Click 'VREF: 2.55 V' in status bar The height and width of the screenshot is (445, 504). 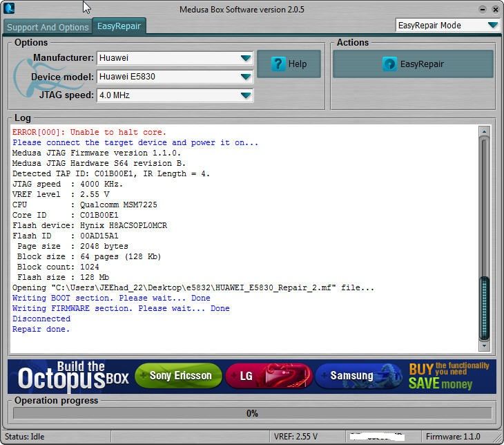295,437
